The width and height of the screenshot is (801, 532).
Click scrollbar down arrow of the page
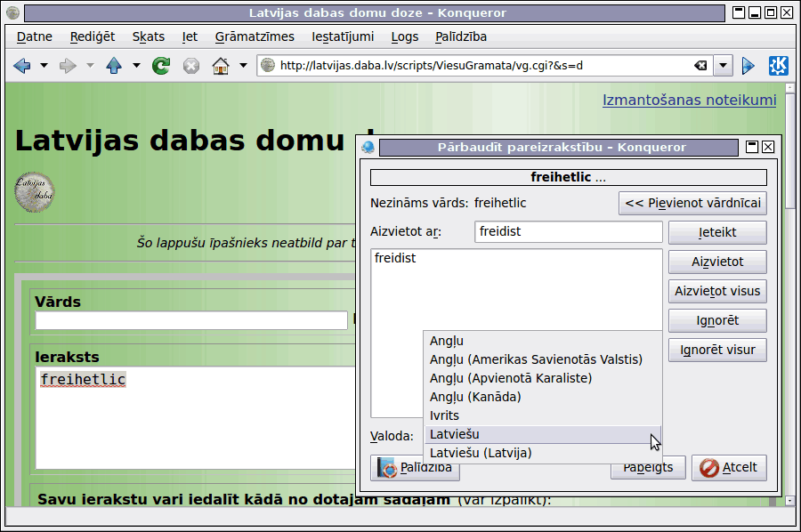click(790, 501)
